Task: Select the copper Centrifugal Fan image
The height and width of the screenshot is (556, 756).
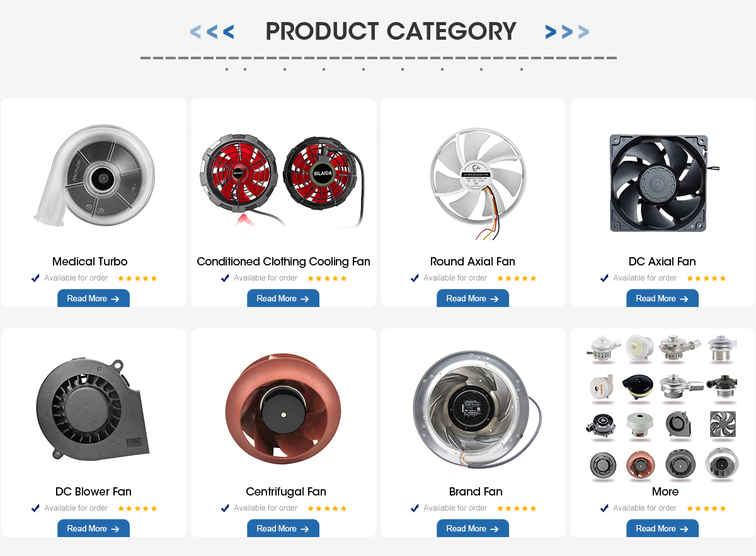Action: click(283, 408)
